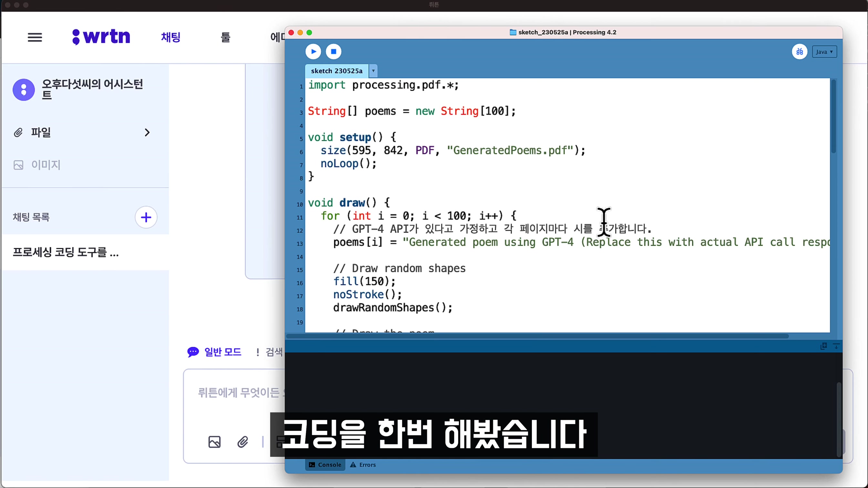Open the 채팅 menu in wrtn
Screen dimensions: 868x488
click(x=171, y=37)
